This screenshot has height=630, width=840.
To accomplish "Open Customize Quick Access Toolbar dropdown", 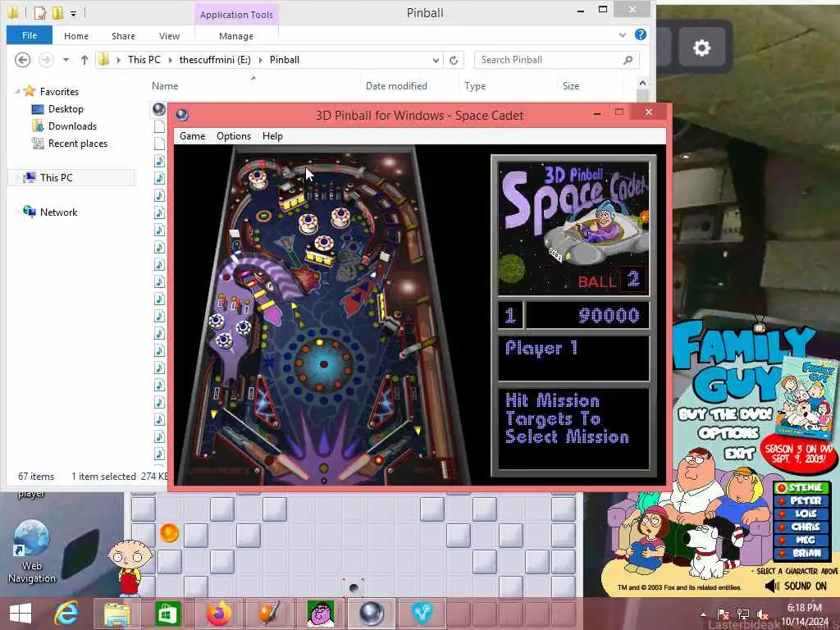I will 73,13.
